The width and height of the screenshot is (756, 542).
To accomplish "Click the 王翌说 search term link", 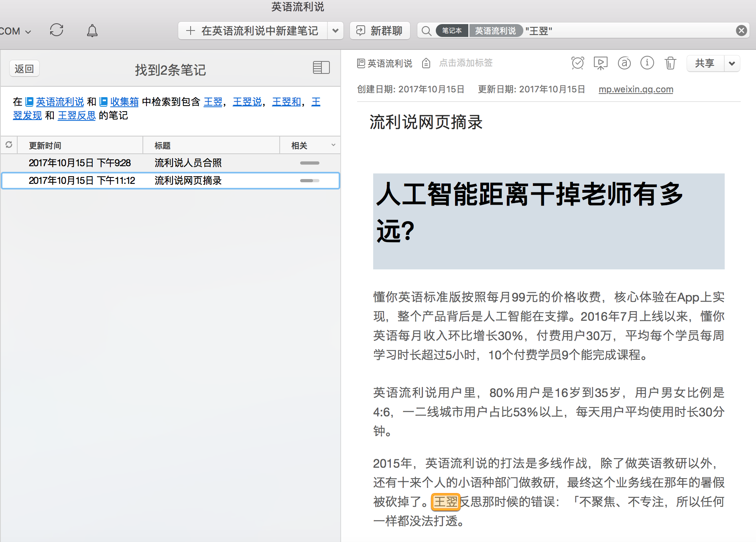I will pyautogui.click(x=247, y=102).
